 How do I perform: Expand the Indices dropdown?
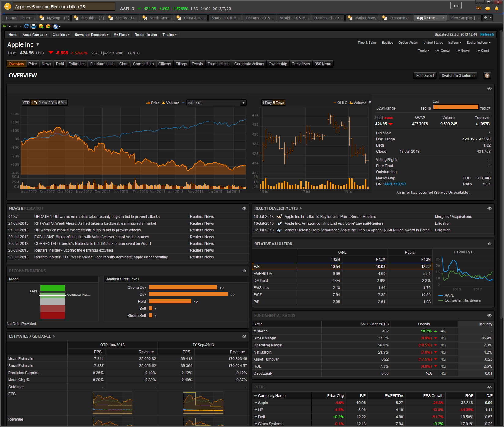[455, 43]
